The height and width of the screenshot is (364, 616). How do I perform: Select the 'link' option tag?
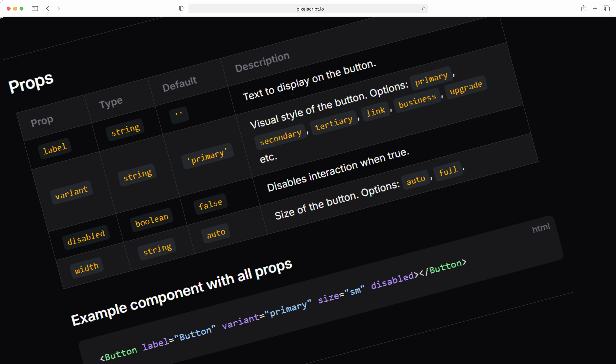375,112
